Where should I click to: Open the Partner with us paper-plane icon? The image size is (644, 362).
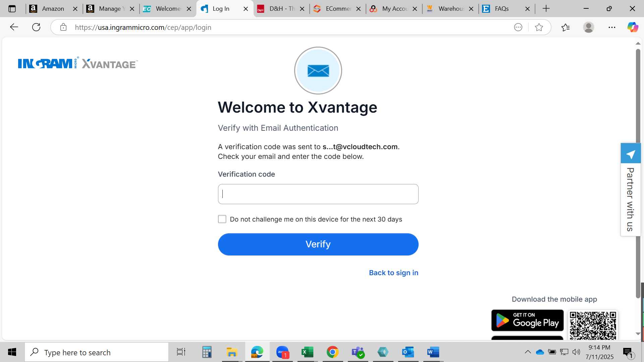[x=631, y=154]
